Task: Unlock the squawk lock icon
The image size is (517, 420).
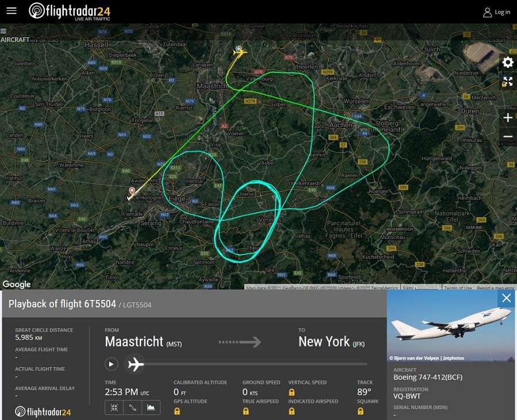Action: coord(360,411)
